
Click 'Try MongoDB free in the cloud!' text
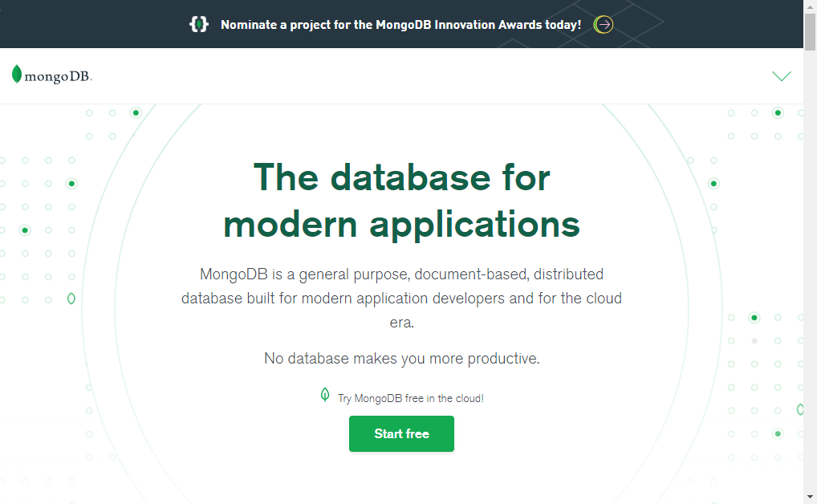(411, 399)
